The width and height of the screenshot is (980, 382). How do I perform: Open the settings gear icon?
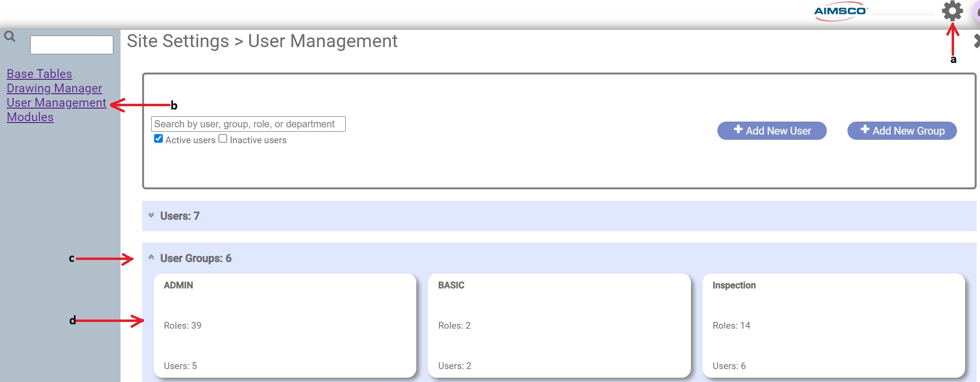(x=952, y=11)
